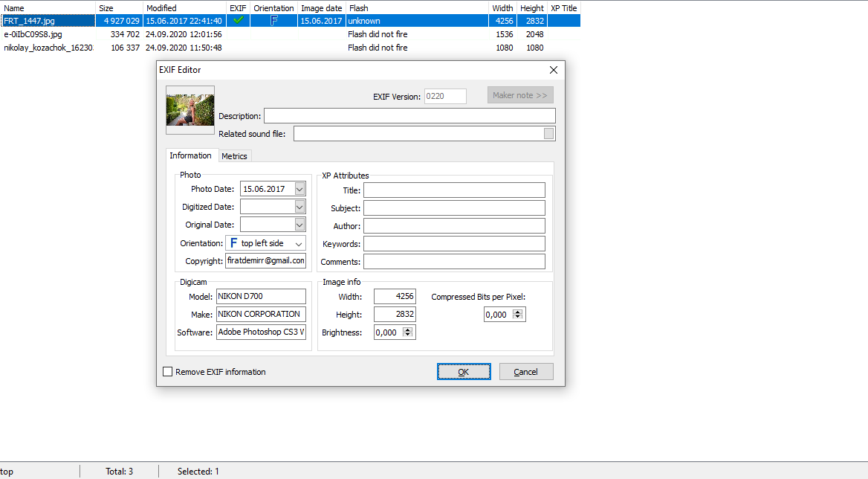Viewport: 868px width, 479px height.
Task: Click the Image info Width field
Action: pyautogui.click(x=395, y=296)
